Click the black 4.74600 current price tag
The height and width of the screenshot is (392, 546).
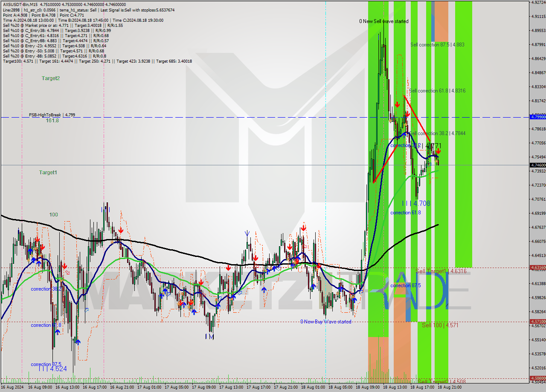[x=538, y=165]
